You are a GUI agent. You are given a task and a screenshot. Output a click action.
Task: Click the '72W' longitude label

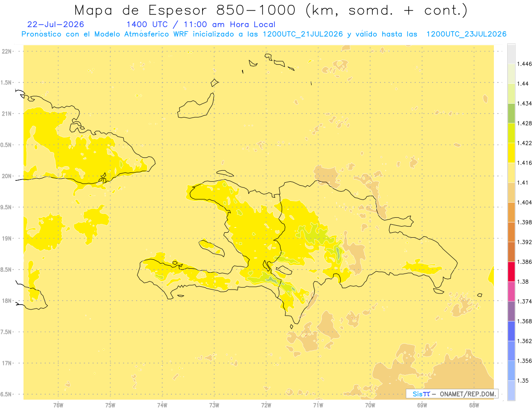click(x=266, y=405)
